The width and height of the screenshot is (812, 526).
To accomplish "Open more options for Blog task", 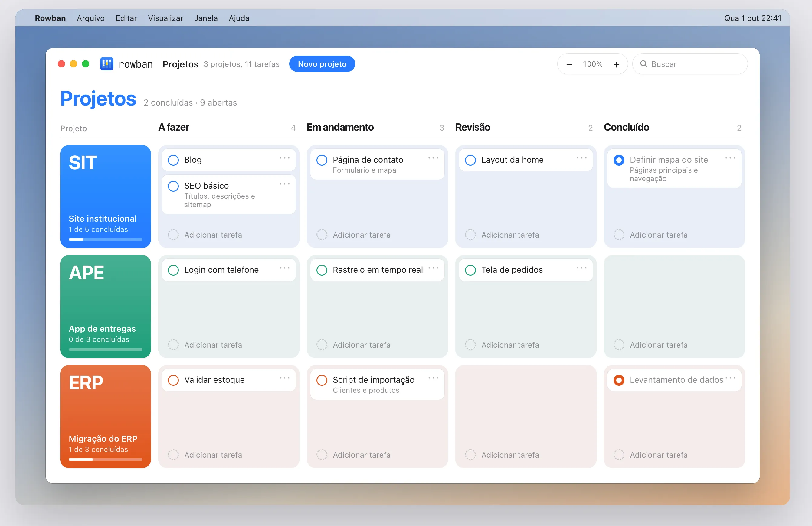I will [x=285, y=158].
